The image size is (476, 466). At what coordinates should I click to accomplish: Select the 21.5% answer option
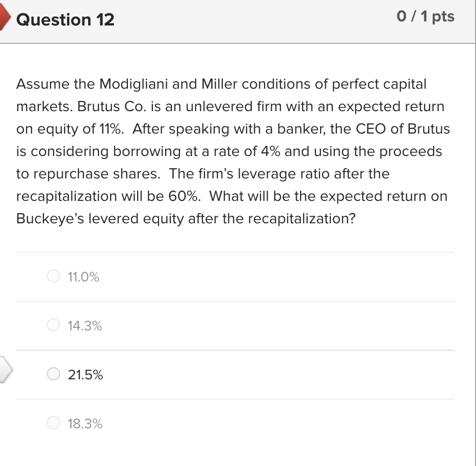tap(54, 374)
